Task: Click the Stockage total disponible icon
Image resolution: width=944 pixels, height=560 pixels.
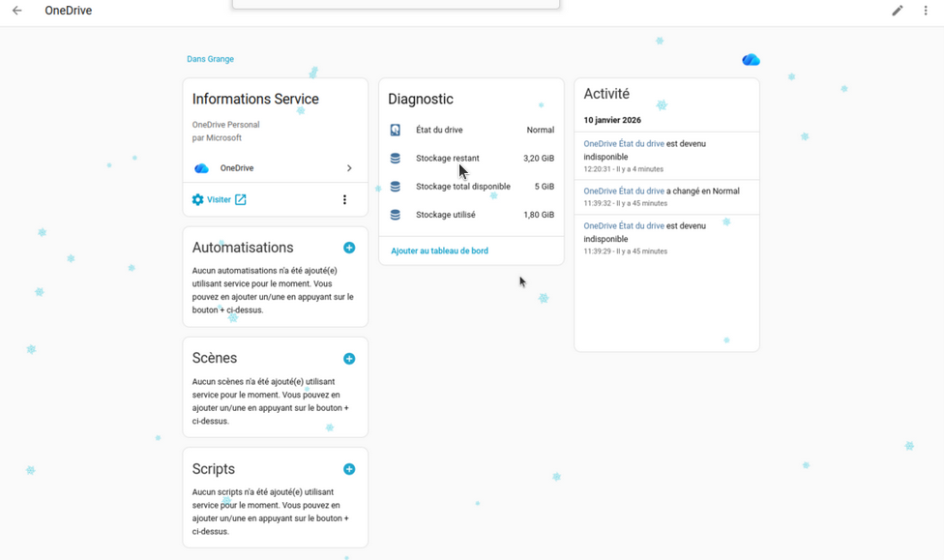Action: tap(395, 186)
